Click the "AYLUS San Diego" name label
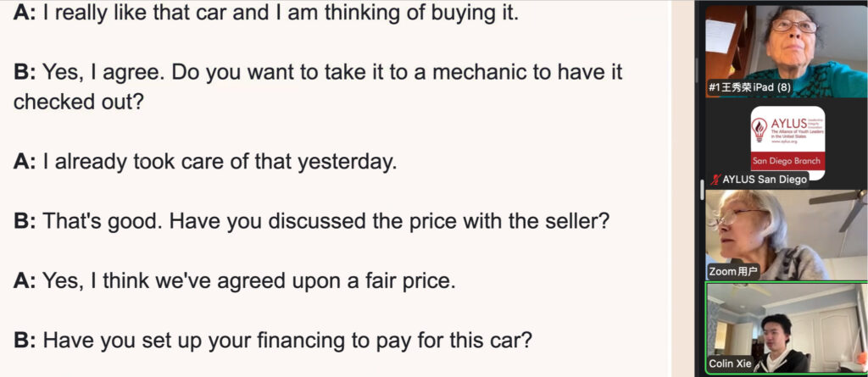Viewport: 868px width, 377px height. [x=765, y=180]
